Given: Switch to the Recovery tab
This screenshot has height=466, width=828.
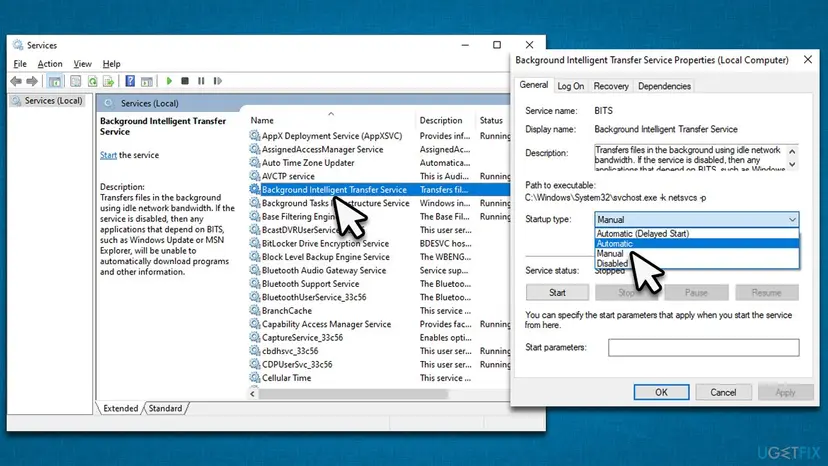Looking at the screenshot, I should (x=611, y=86).
